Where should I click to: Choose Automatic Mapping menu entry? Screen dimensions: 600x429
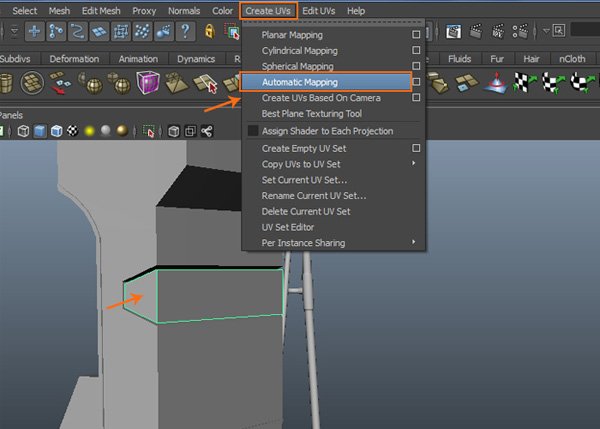tap(326, 82)
